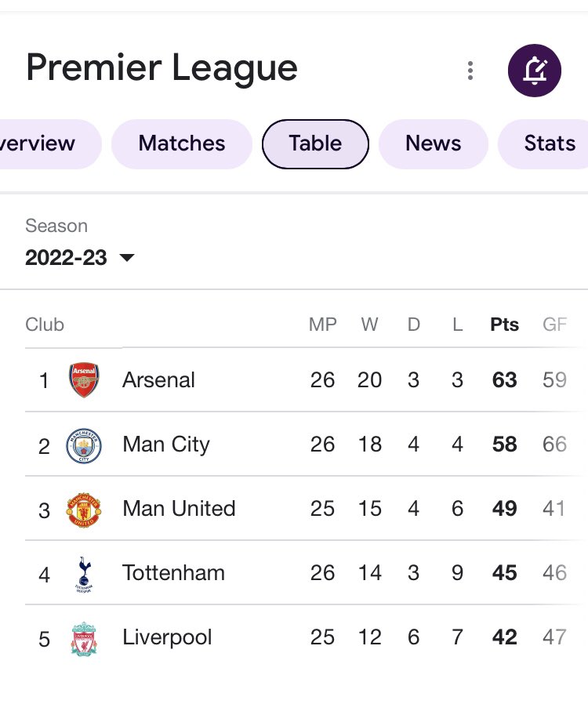Select the Table tab

click(315, 143)
